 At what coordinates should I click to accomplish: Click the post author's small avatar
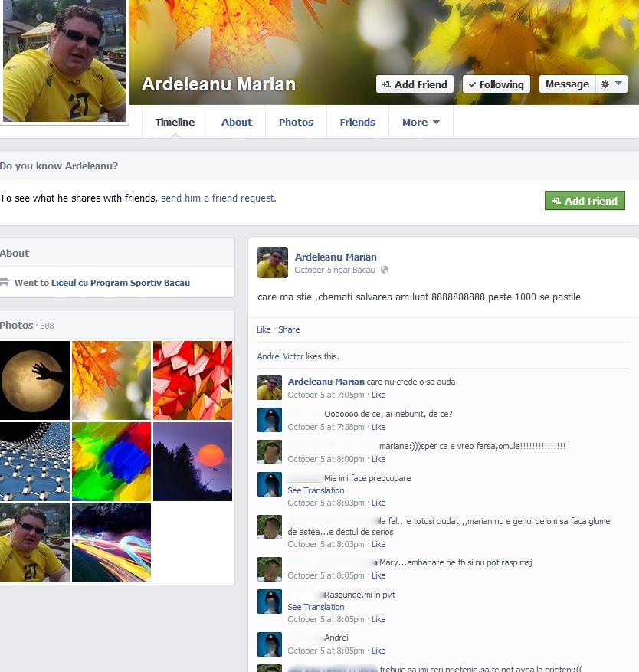click(272, 263)
